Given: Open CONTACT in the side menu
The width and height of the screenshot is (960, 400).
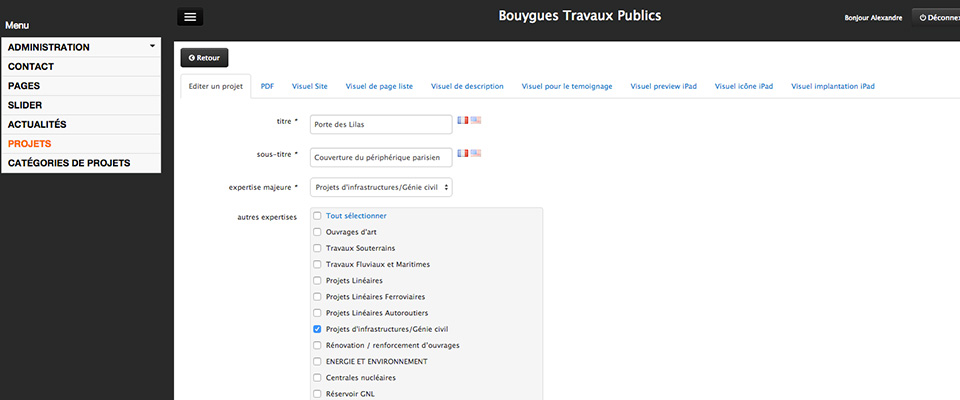Looking at the screenshot, I should point(81,67).
